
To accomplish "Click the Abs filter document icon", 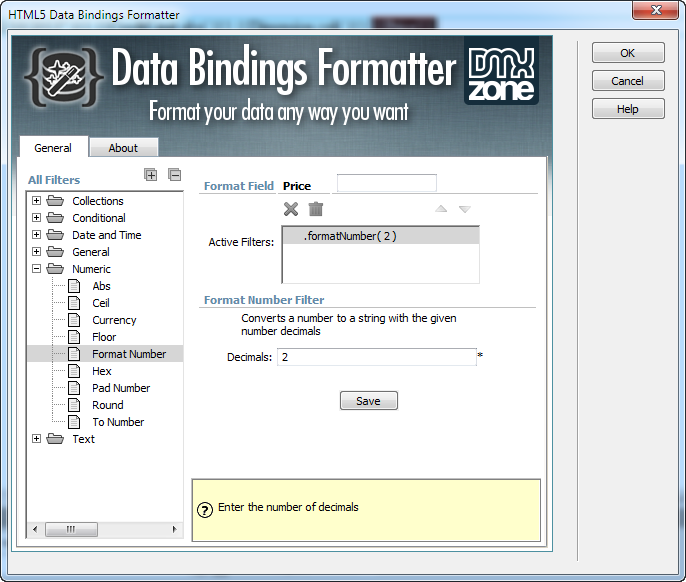I will coord(74,286).
